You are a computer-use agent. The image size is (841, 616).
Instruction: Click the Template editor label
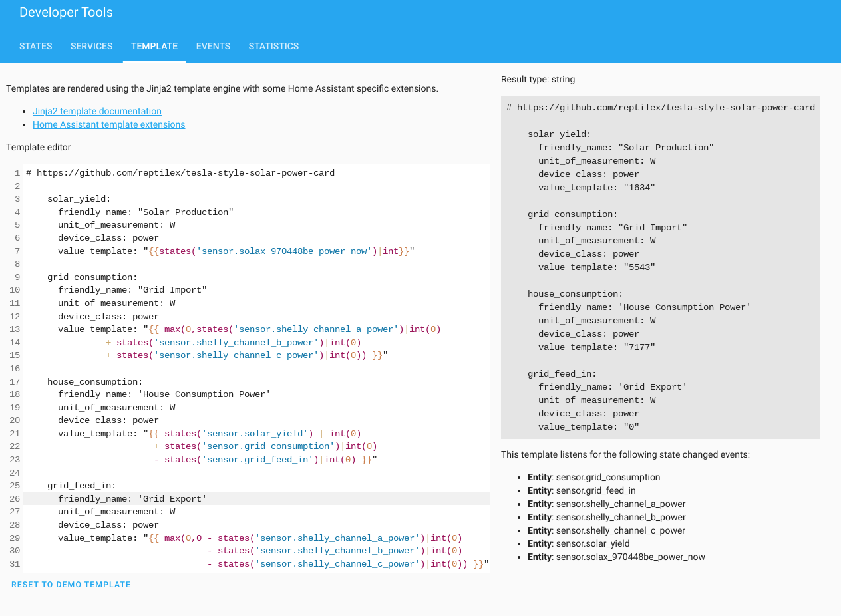pyautogui.click(x=39, y=147)
